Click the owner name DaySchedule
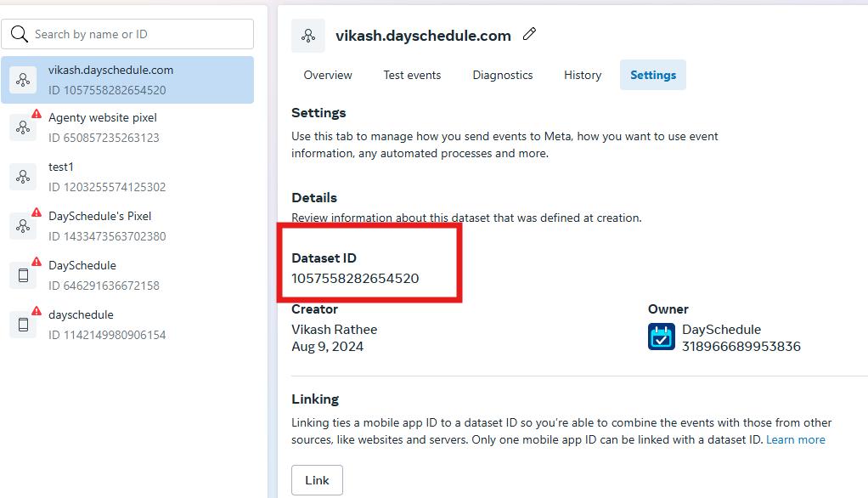Viewport: 868px width, 498px height. (721, 330)
